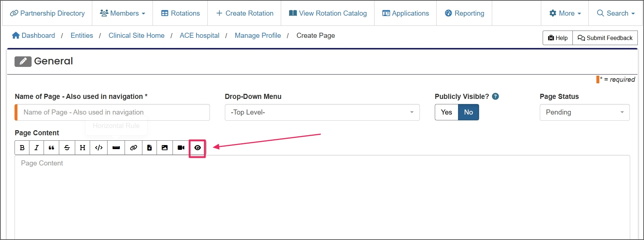Image resolution: width=644 pixels, height=240 pixels.
Task: Click the Help button
Action: (558, 38)
